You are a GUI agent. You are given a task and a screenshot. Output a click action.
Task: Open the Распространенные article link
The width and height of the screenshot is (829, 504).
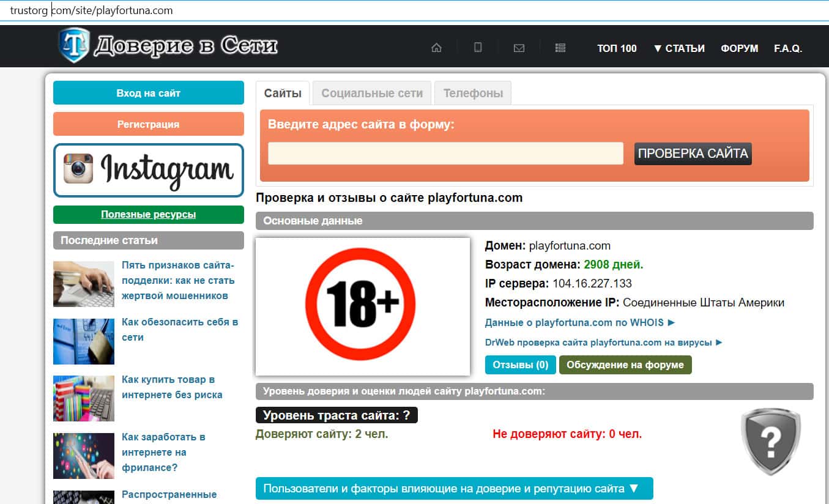tap(169, 494)
